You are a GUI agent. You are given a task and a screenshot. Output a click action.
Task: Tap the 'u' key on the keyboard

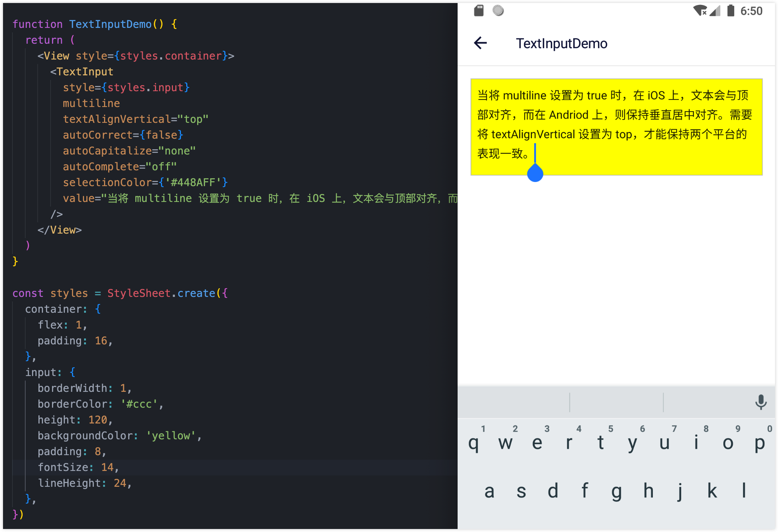[x=664, y=442]
